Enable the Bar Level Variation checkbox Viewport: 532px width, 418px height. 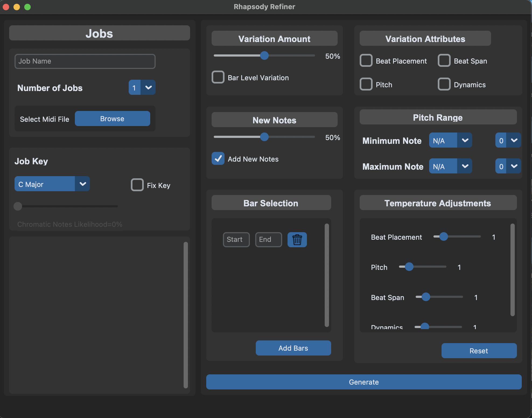(x=218, y=77)
